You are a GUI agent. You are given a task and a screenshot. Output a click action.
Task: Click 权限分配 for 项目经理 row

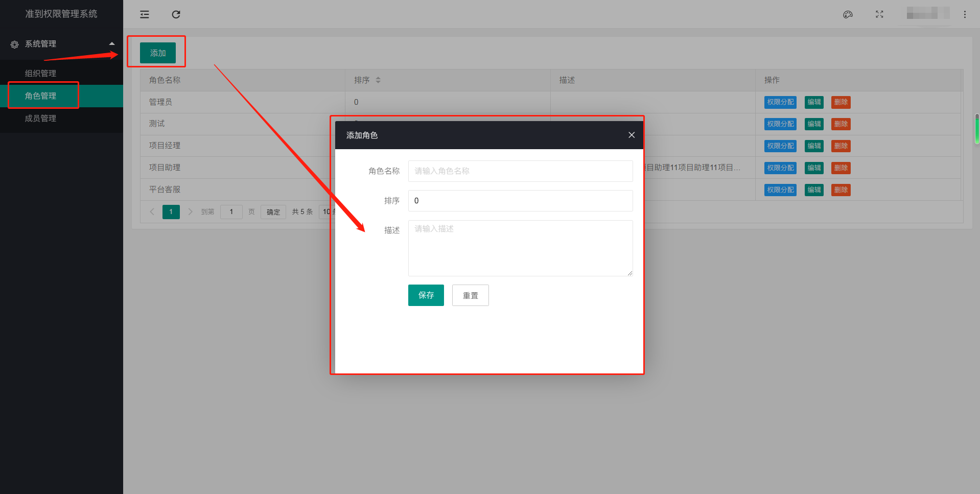coord(780,146)
